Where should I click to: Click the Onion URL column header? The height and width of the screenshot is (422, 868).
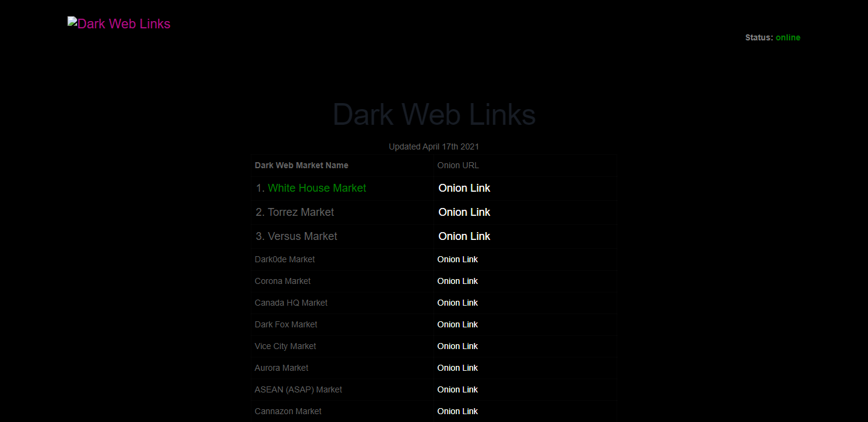click(458, 165)
